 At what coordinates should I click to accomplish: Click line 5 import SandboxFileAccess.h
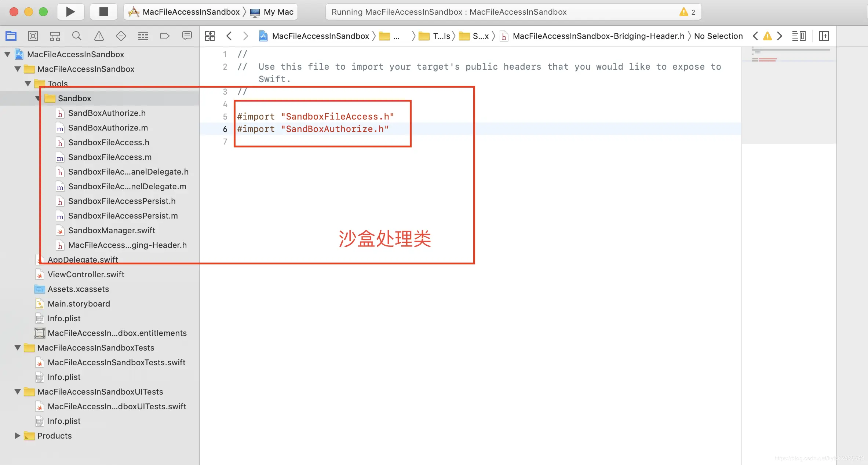coord(316,117)
